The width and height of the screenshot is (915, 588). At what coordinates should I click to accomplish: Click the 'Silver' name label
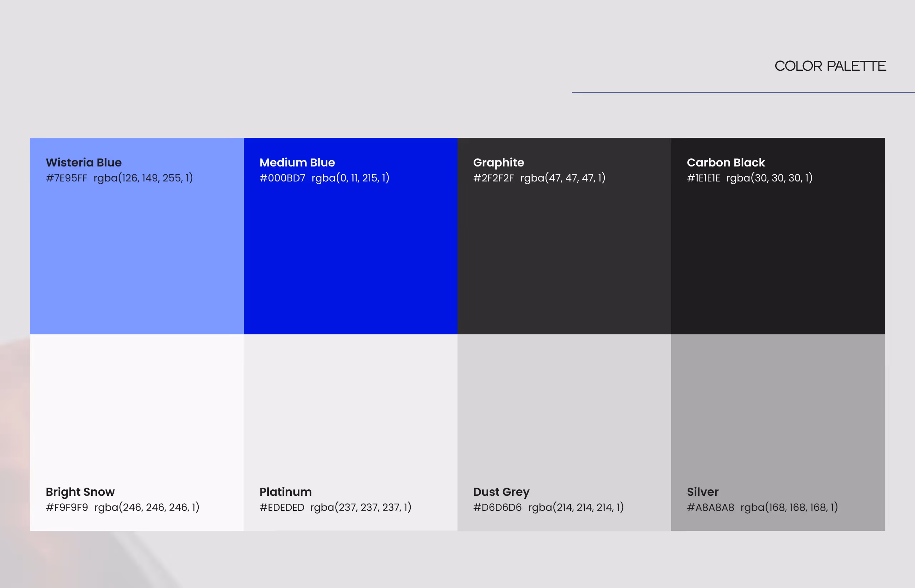click(703, 492)
